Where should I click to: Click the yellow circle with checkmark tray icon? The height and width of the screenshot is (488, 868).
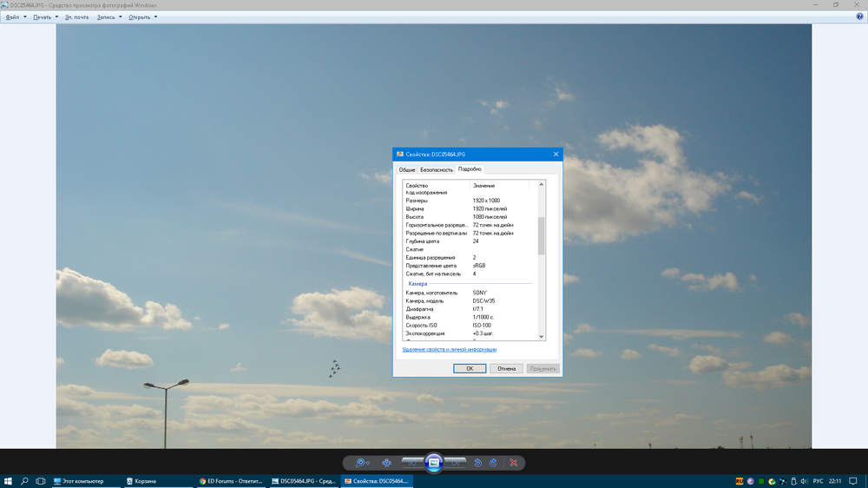coord(772,481)
